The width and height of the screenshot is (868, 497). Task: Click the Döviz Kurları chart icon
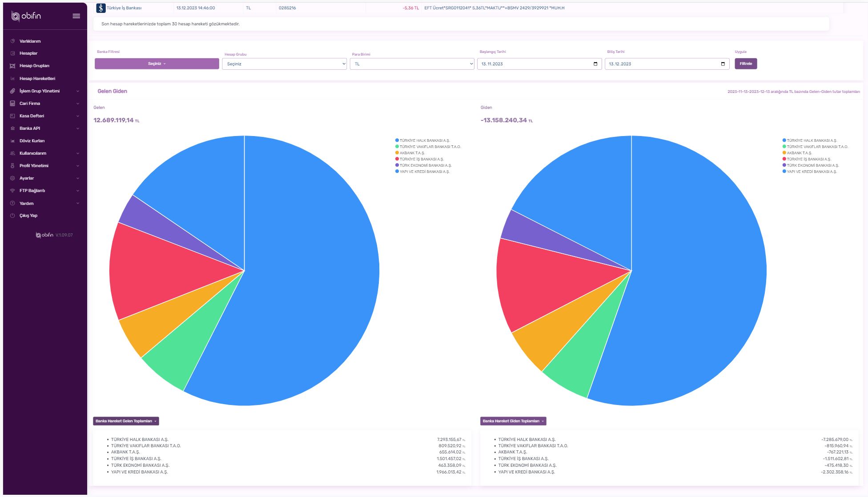[13, 141]
